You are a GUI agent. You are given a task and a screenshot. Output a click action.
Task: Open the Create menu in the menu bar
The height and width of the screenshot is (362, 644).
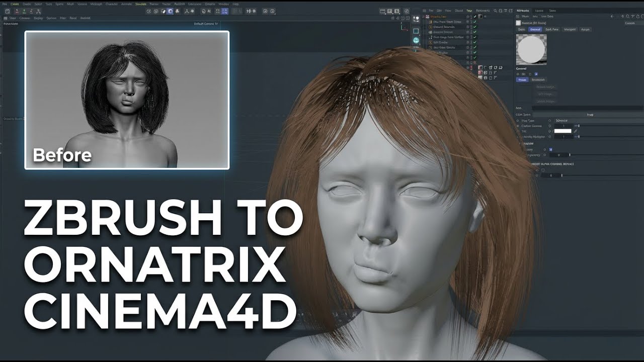[x=14, y=4]
